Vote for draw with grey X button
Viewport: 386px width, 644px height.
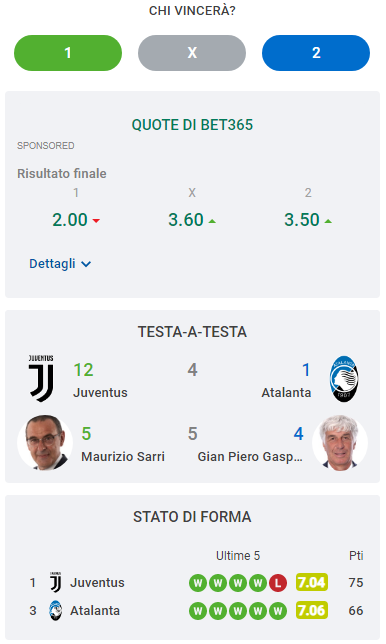[x=192, y=53]
